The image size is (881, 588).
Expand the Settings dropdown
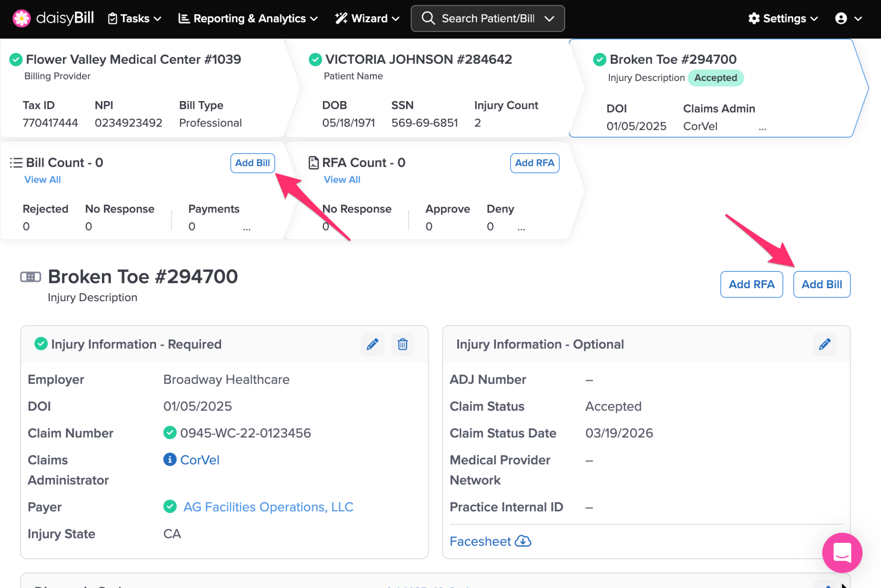(x=783, y=18)
